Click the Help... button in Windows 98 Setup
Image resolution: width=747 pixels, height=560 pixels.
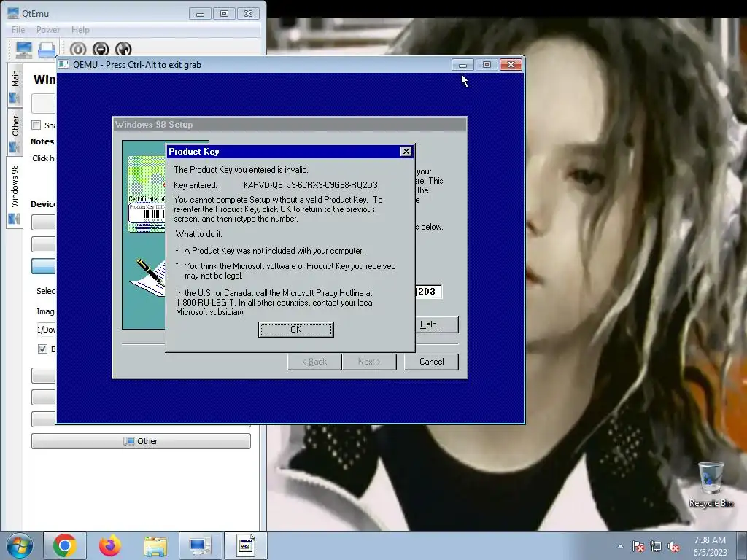point(437,324)
